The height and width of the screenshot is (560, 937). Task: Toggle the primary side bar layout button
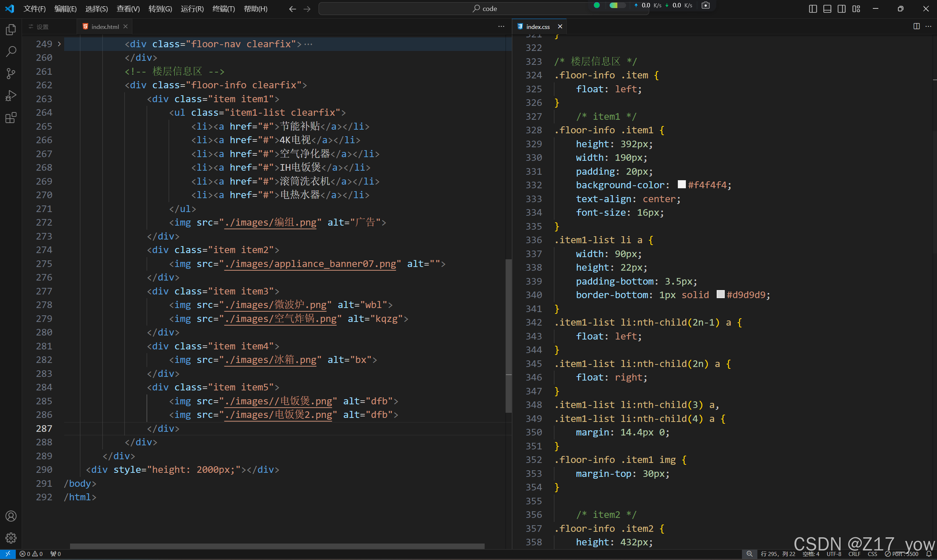click(x=813, y=9)
